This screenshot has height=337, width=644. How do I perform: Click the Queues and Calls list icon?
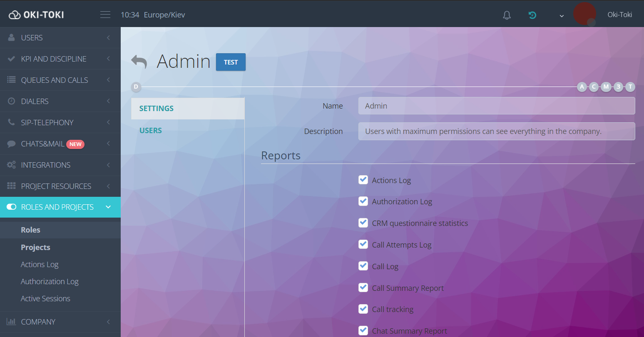(12, 80)
